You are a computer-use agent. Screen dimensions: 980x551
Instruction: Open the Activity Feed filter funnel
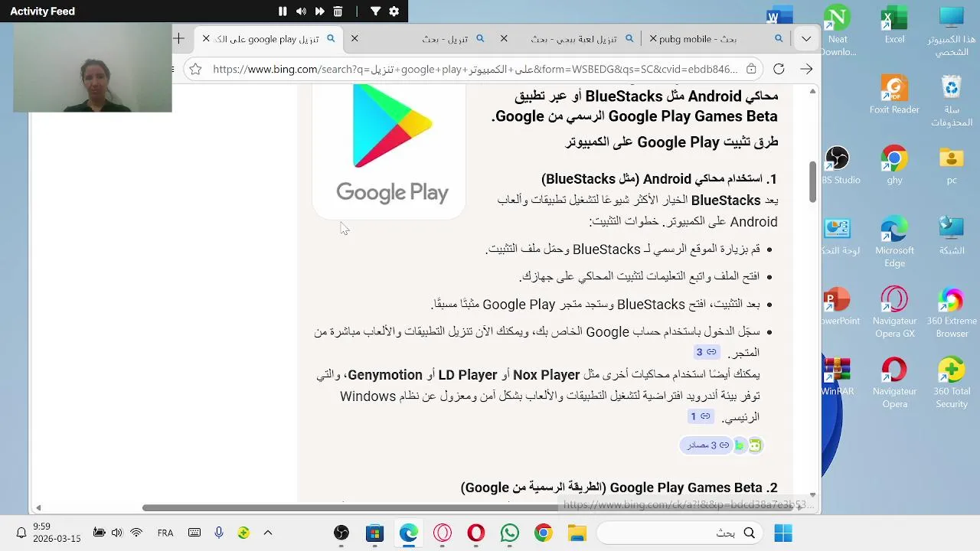pyautogui.click(x=375, y=11)
